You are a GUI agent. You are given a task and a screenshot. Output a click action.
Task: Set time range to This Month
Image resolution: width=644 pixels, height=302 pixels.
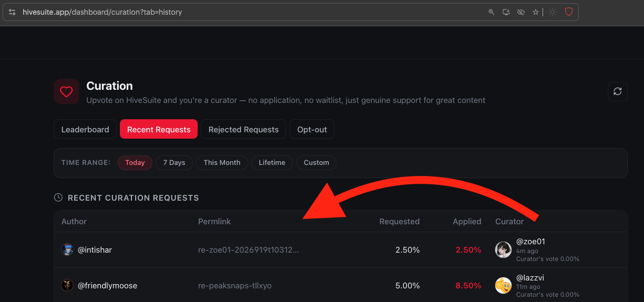222,163
